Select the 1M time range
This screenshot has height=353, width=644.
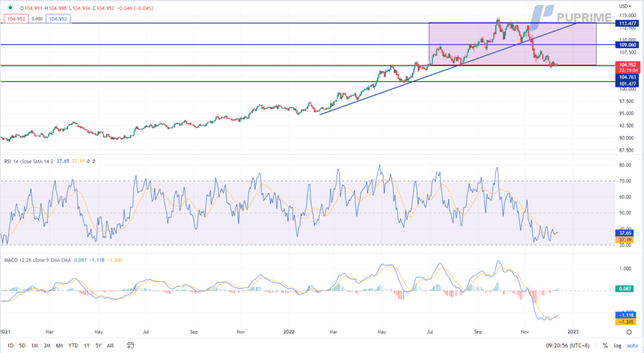pos(35,345)
